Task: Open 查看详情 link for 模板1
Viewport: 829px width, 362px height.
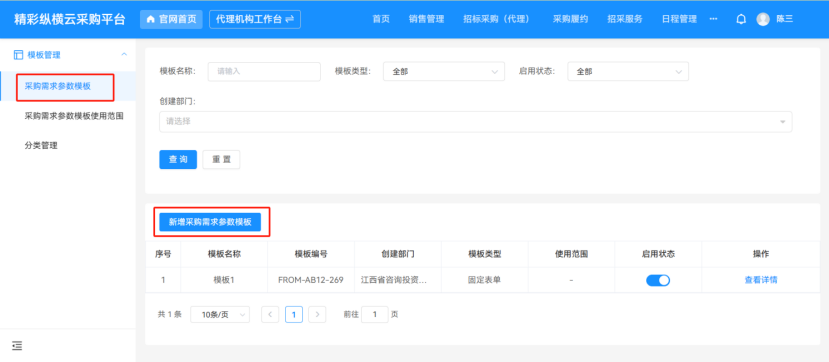Action: pos(761,280)
